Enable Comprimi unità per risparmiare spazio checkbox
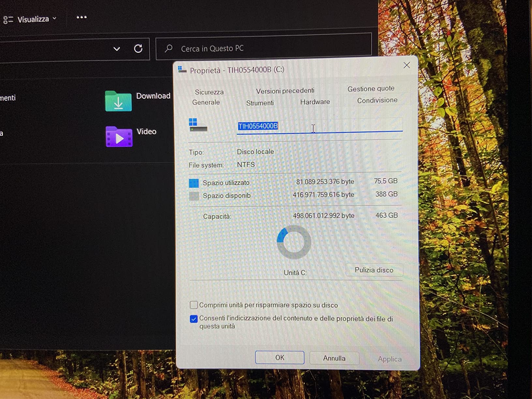Viewport: 532px width, 399px height. tap(194, 305)
